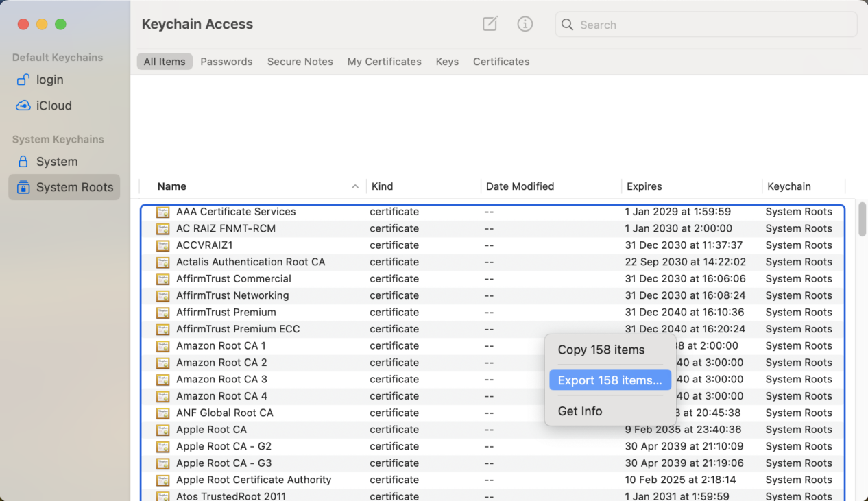868x501 pixels.
Task: Click the iCloud keychain cloud icon
Action: coord(23,106)
